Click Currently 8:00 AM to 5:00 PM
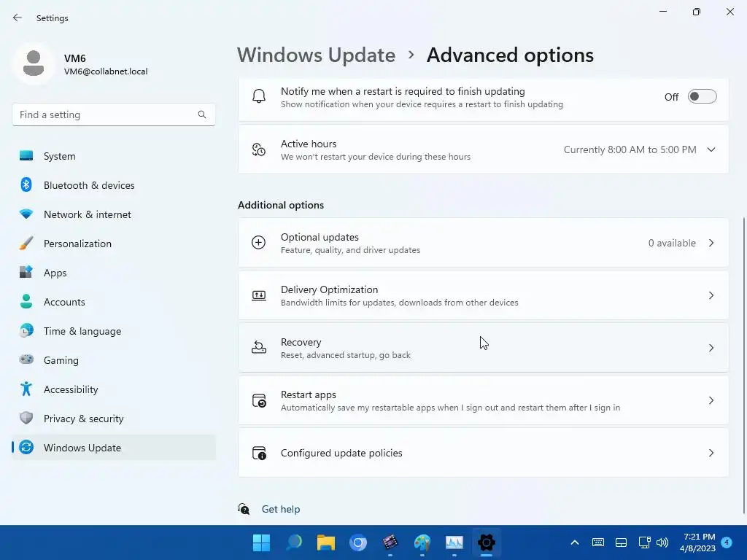Screen dimensions: 747x560 coord(630,149)
